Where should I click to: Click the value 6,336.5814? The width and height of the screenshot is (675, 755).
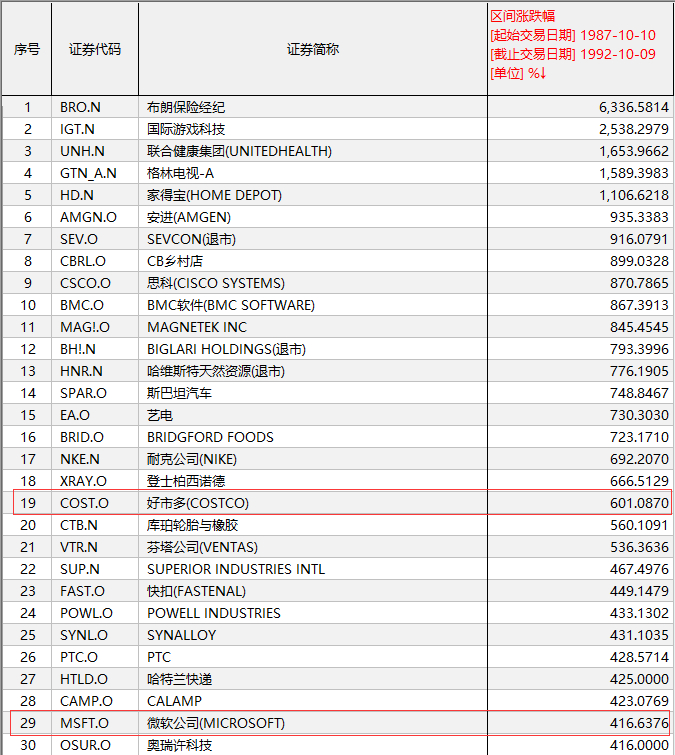634,107
